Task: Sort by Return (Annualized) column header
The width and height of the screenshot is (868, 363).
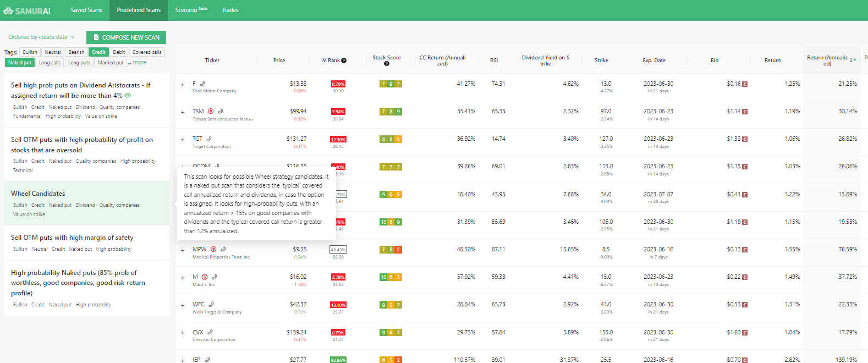Action: [828, 61]
